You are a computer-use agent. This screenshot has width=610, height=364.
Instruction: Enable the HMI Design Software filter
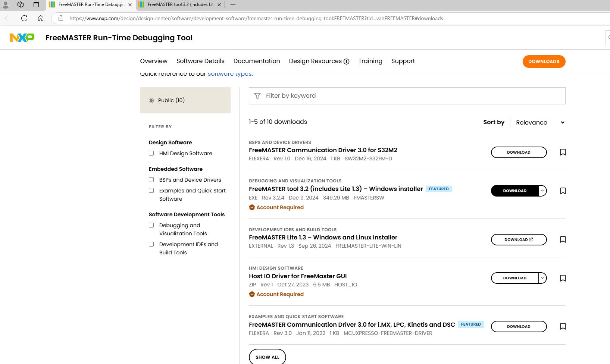click(x=151, y=153)
